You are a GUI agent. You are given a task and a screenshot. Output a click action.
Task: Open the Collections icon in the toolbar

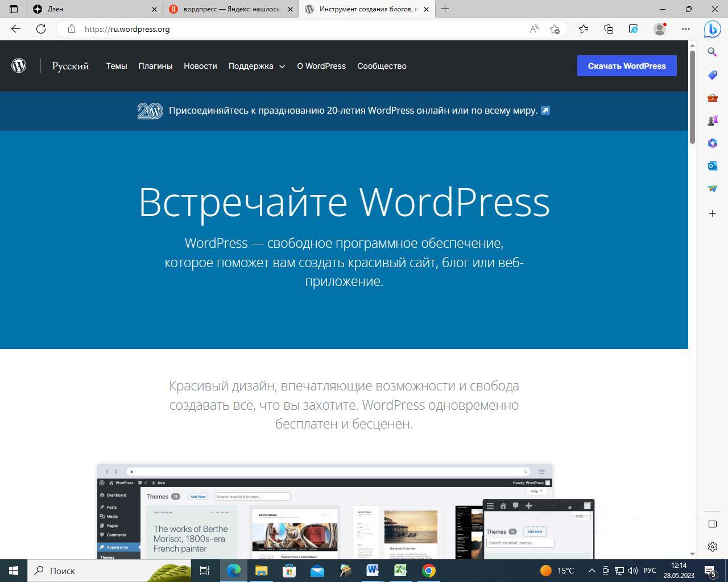click(609, 29)
